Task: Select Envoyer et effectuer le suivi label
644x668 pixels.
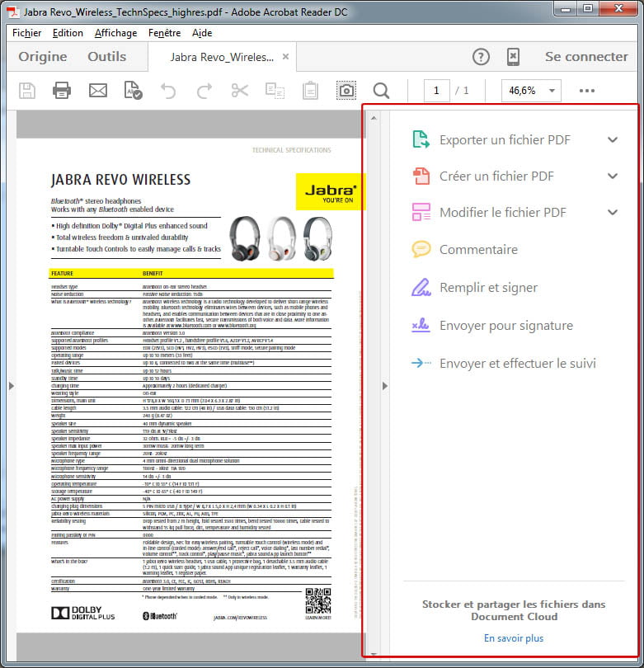Action: 518,364
